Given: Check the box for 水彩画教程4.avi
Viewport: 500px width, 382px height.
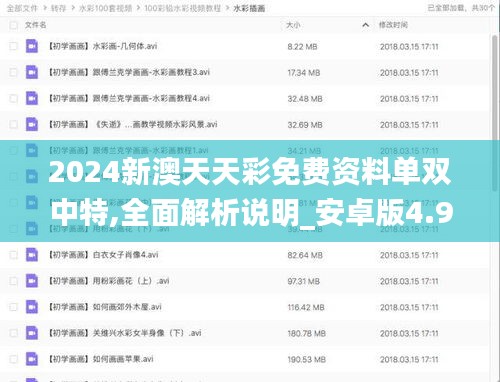Looking at the screenshot, I should 13,98.
